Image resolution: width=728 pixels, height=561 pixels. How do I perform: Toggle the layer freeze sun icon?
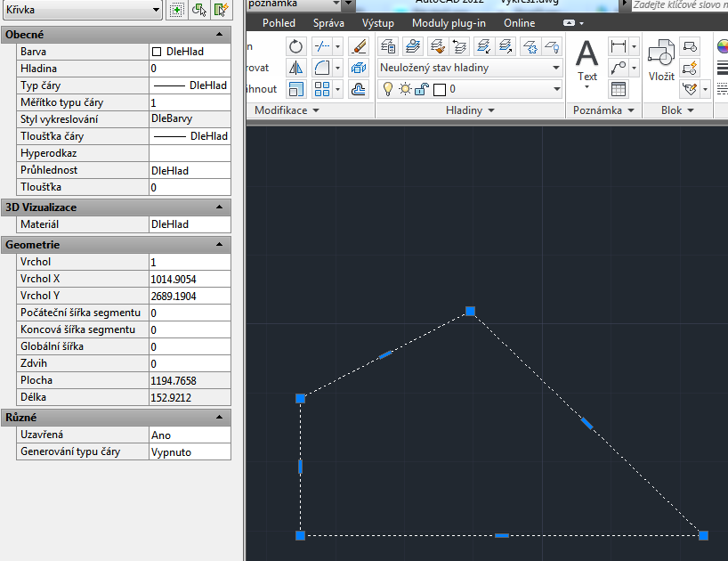[405, 89]
